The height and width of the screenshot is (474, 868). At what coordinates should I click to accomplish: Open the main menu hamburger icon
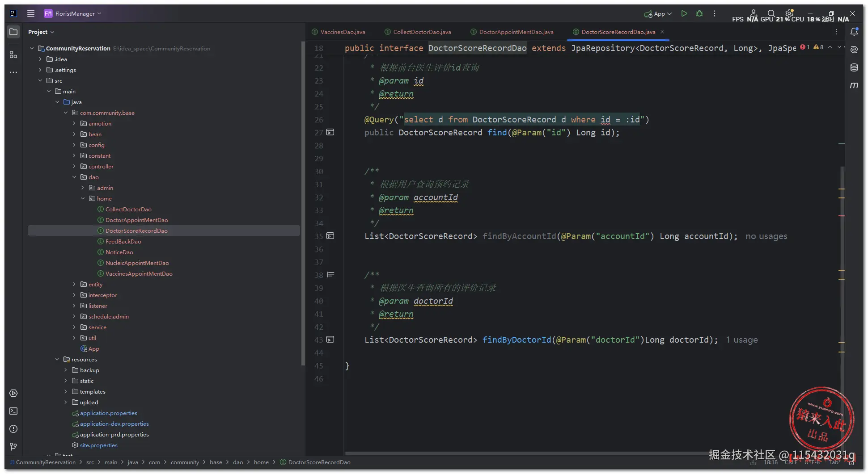(31, 13)
